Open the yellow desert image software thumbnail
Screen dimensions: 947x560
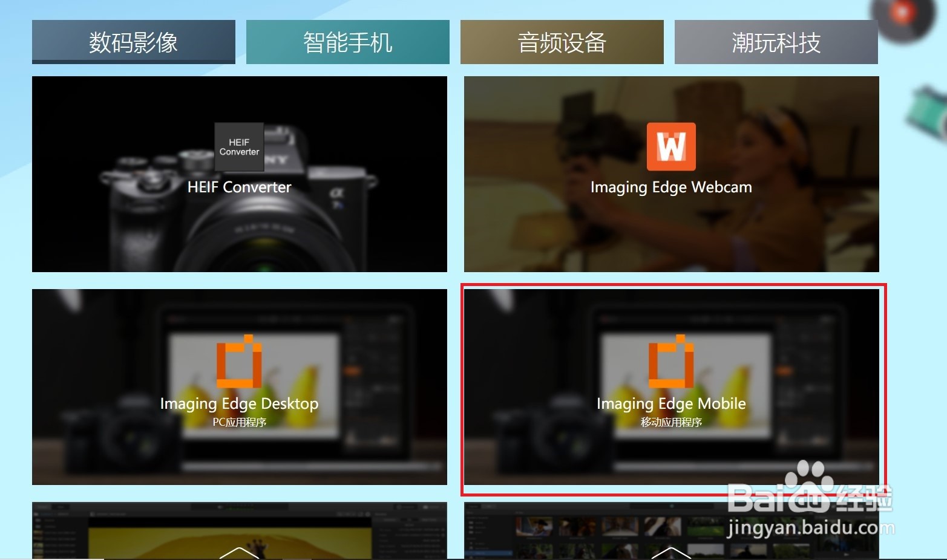[x=239, y=530]
